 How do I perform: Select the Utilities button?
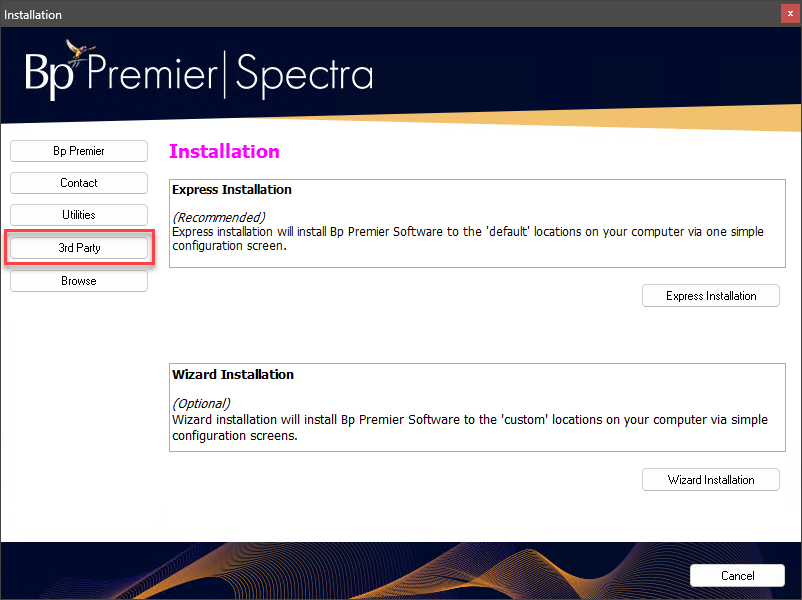(79, 215)
